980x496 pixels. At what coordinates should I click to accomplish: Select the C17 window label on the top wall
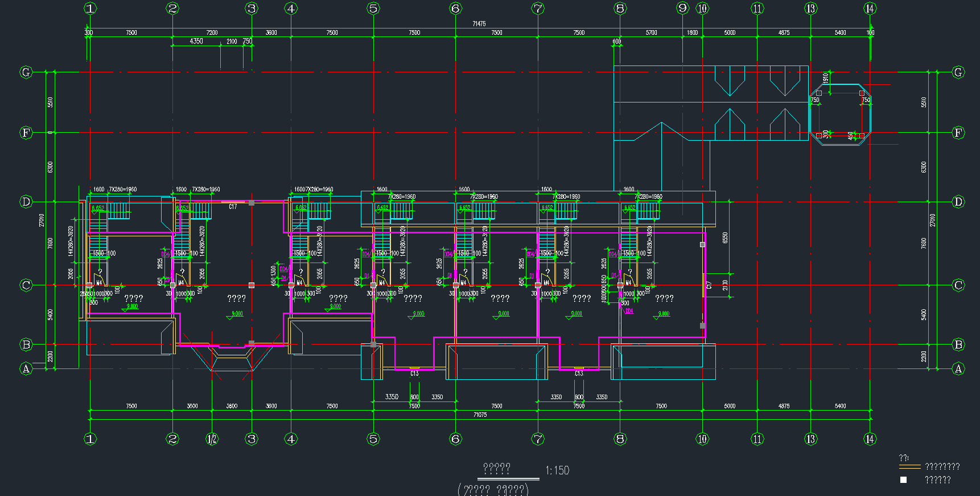click(x=233, y=207)
